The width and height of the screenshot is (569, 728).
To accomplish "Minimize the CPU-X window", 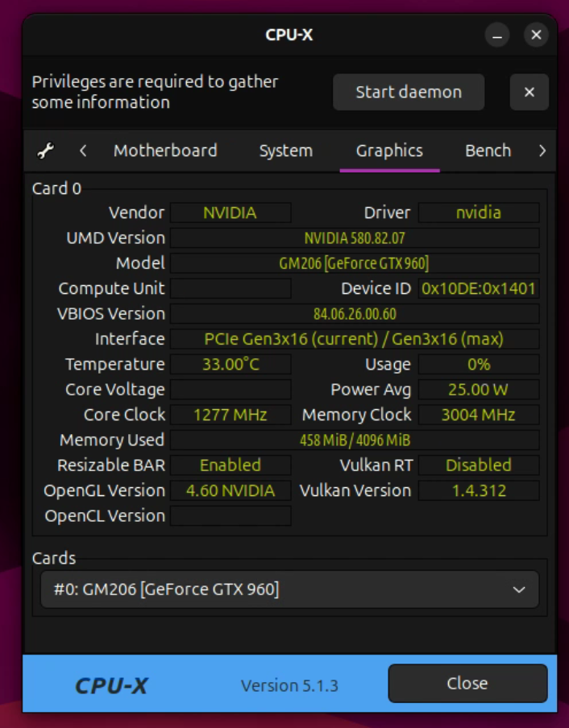I will coord(497,35).
